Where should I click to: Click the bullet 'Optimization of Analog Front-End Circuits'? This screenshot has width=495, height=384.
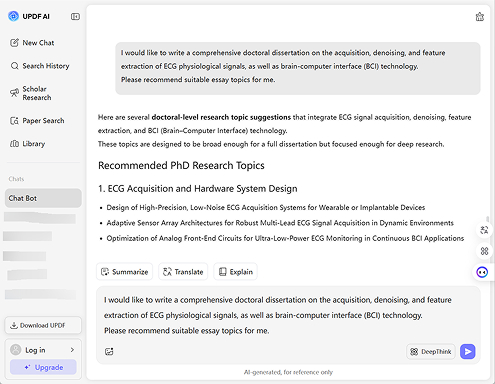(285, 238)
